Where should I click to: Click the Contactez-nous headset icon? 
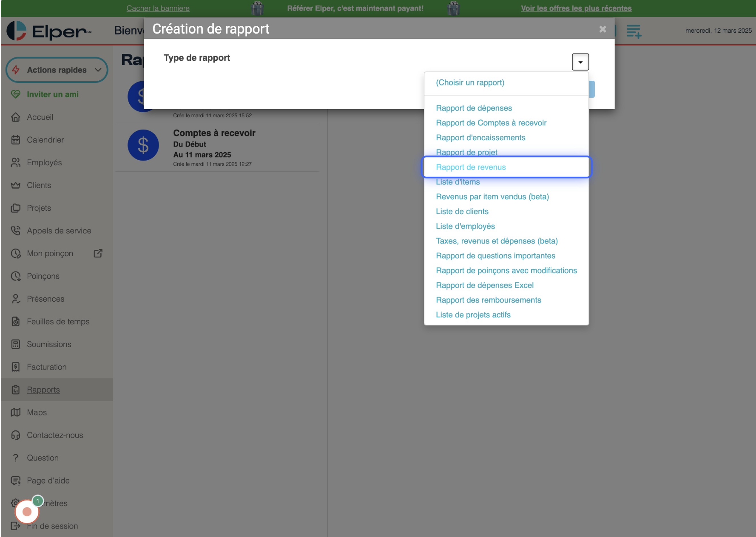pos(16,435)
